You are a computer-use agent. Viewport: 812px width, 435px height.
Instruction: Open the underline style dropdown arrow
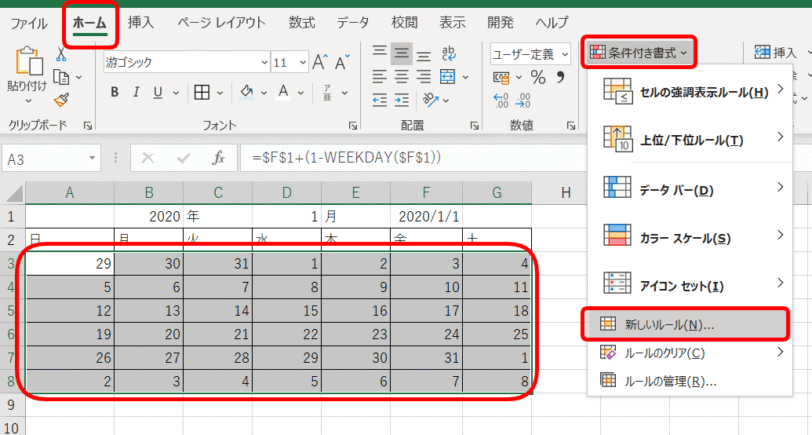pos(176,93)
